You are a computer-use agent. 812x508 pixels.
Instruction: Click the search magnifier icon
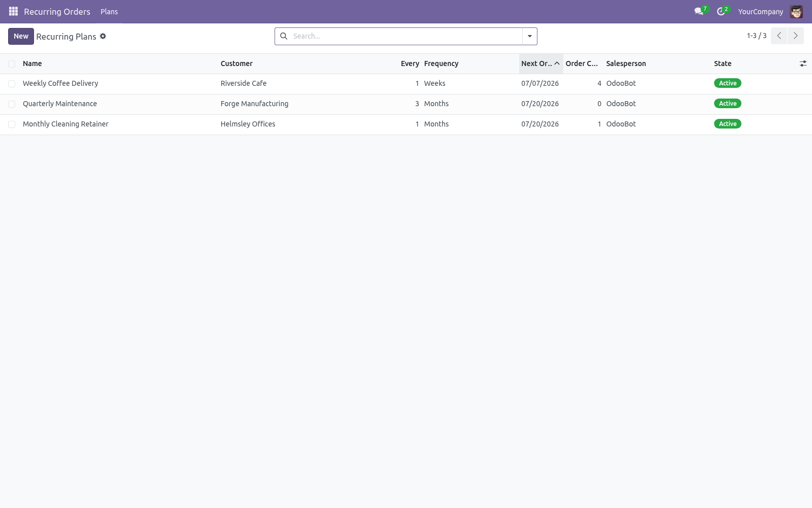coord(284,36)
